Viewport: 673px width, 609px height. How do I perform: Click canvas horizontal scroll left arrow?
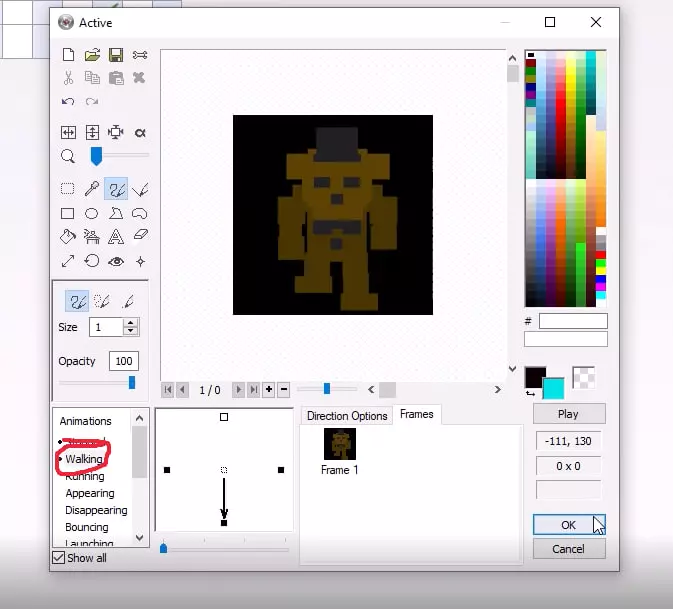click(371, 390)
